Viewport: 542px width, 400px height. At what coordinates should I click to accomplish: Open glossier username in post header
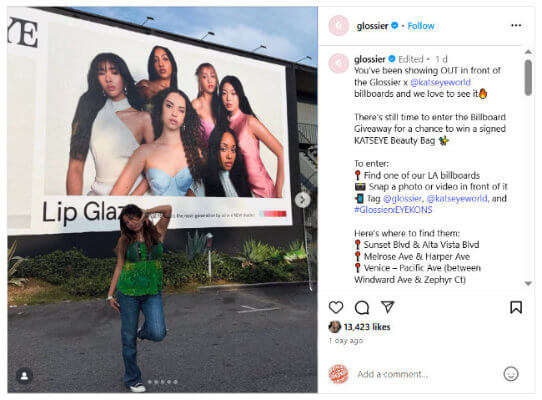[x=372, y=26]
